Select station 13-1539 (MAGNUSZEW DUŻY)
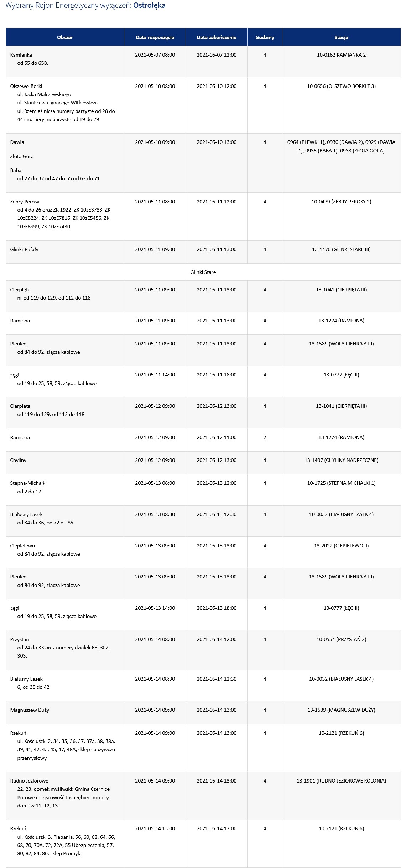 pyautogui.click(x=341, y=710)
